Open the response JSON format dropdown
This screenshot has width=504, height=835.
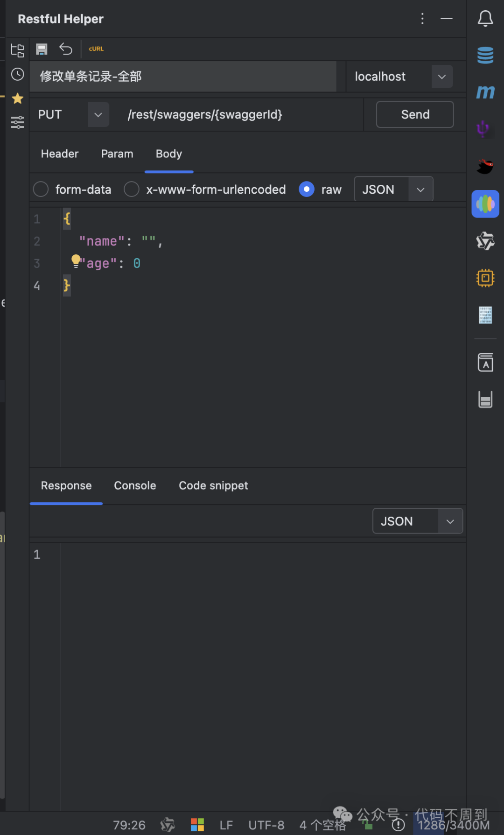(x=450, y=521)
